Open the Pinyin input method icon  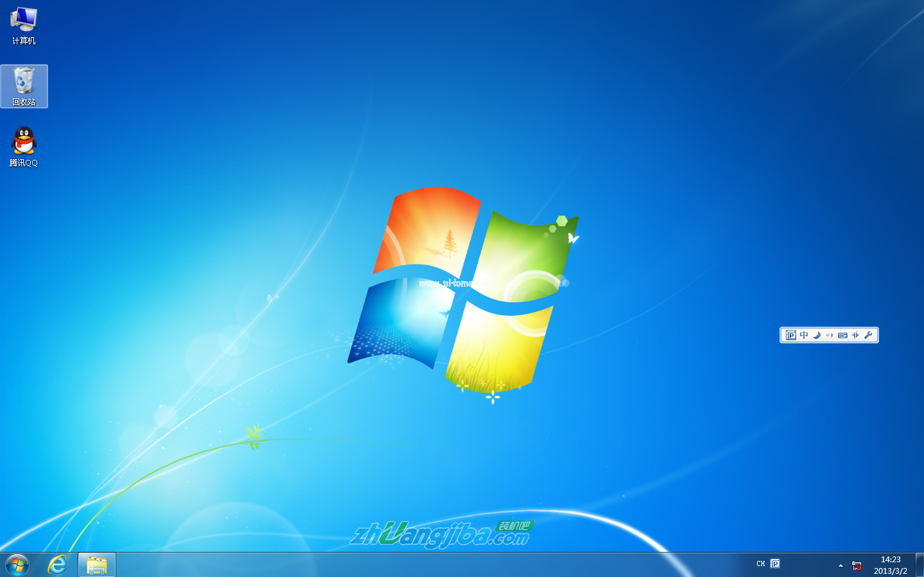[790, 335]
